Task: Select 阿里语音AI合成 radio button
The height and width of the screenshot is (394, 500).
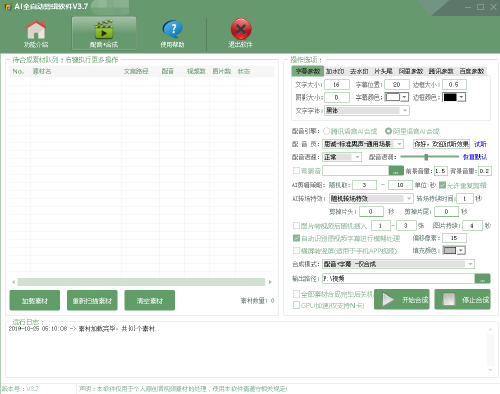Action: click(388, 131)
